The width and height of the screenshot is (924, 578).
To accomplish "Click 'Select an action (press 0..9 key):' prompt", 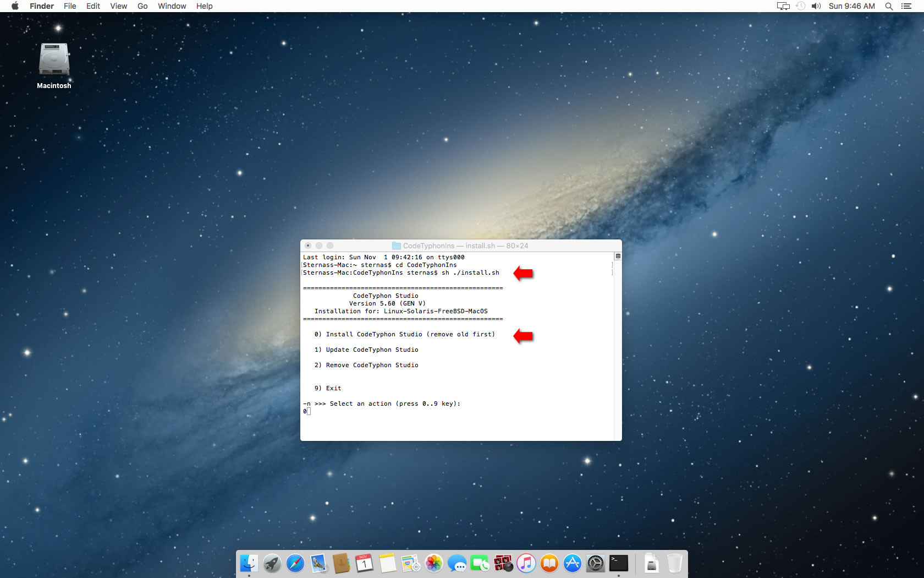I will [x=395, y=403].
